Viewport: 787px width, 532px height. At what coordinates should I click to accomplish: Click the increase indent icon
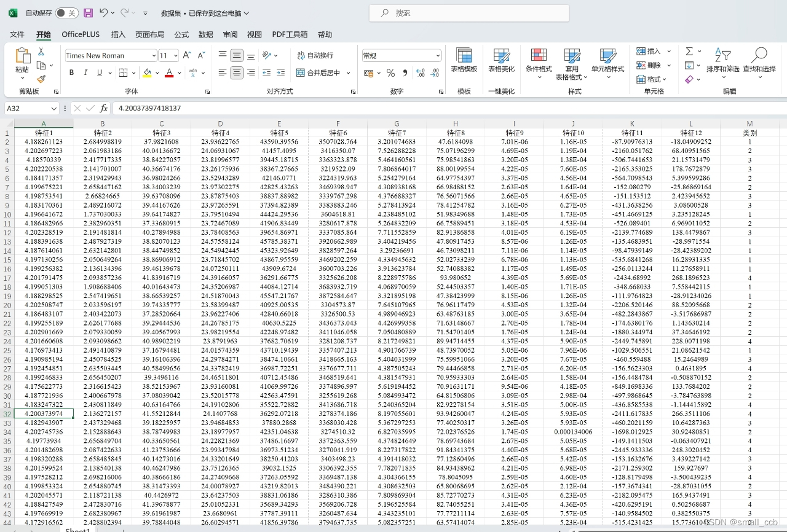tap(282, 72)
